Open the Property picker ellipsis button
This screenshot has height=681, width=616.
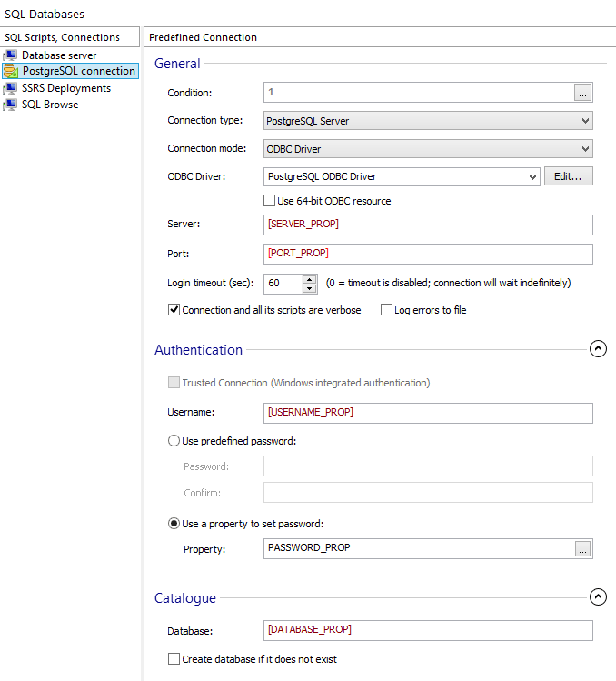point(582,549)
